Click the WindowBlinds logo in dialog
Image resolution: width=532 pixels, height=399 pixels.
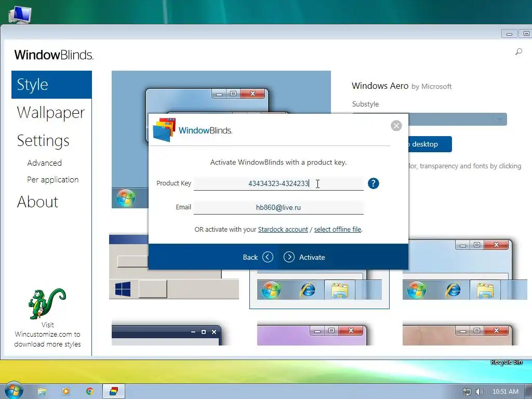[192, 130]
